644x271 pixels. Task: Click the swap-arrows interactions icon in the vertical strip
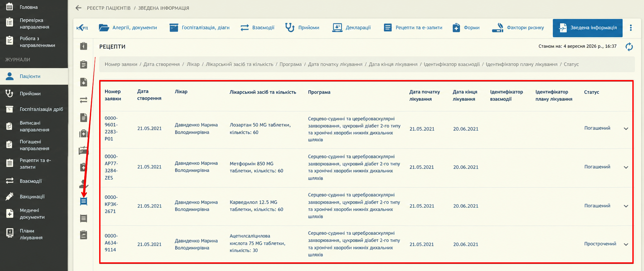click(84, 100)
